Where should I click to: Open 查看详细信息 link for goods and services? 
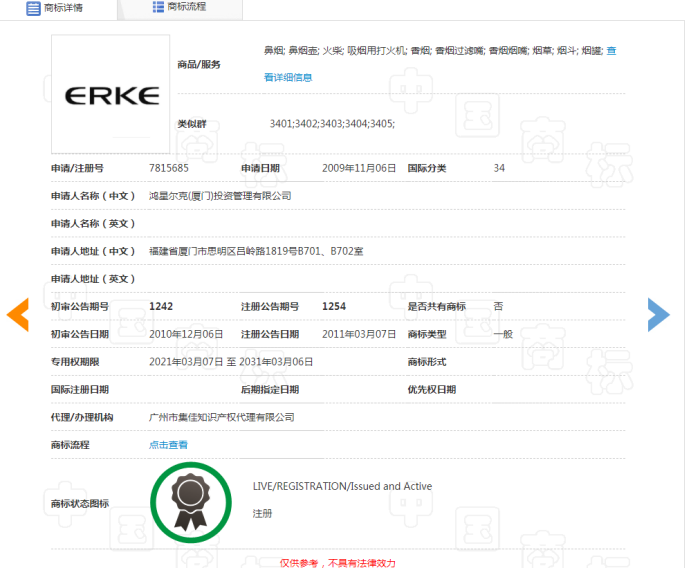pos(288,77)
